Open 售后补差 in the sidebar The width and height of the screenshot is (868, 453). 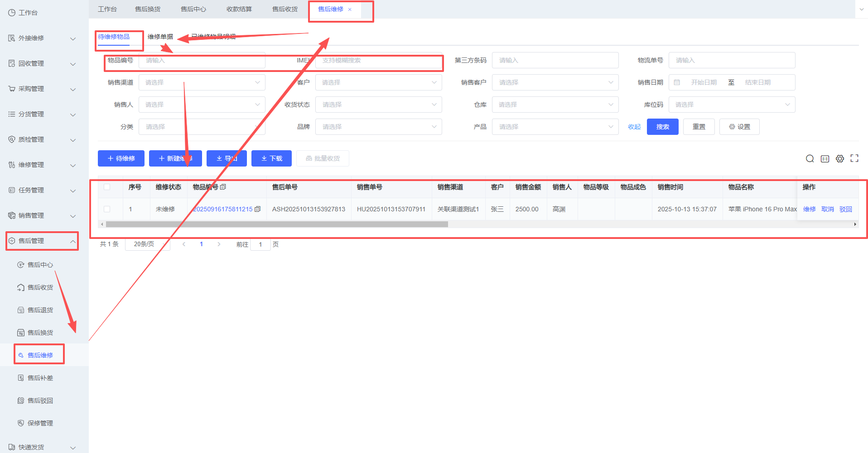click(40, 378)
